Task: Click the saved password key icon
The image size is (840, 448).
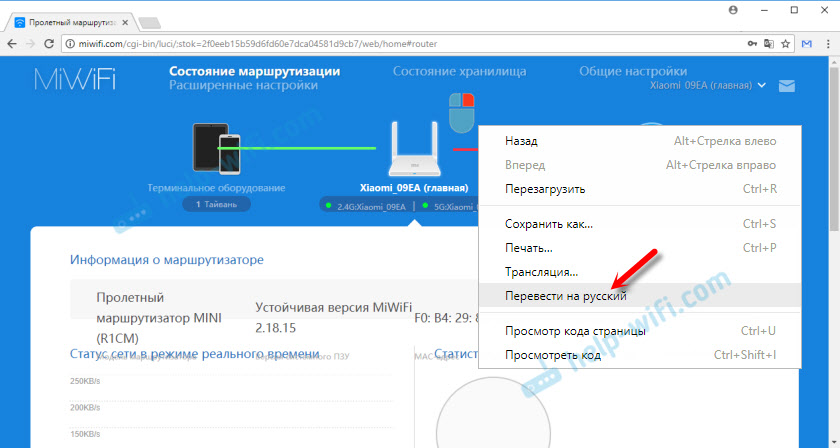Action: (x=753, y=44)
